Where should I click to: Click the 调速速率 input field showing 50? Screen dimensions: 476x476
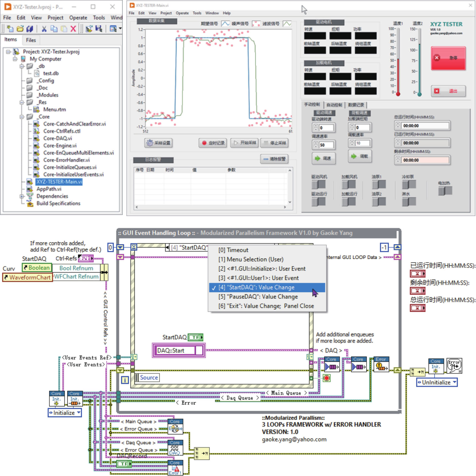[326, 145]
